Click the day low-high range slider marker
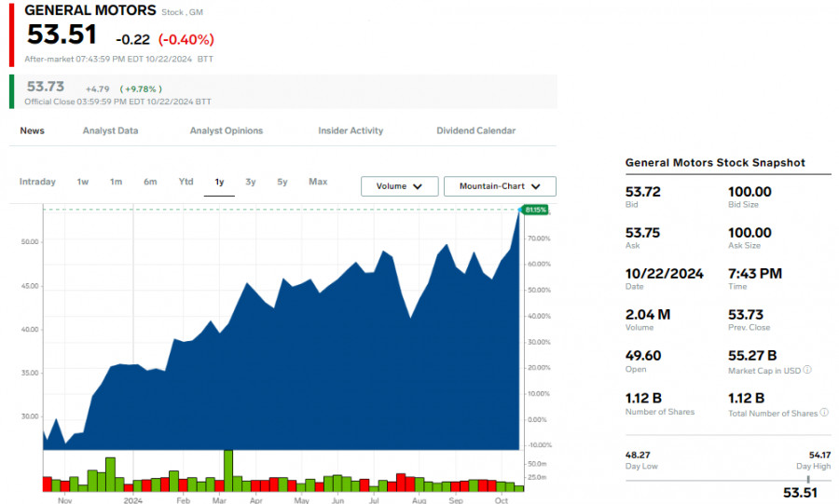 coord(808,480)
